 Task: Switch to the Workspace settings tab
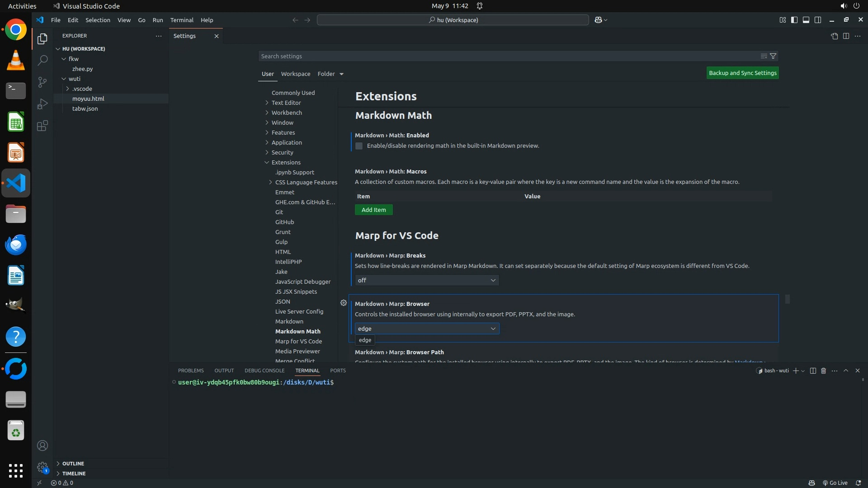[295, 74]
